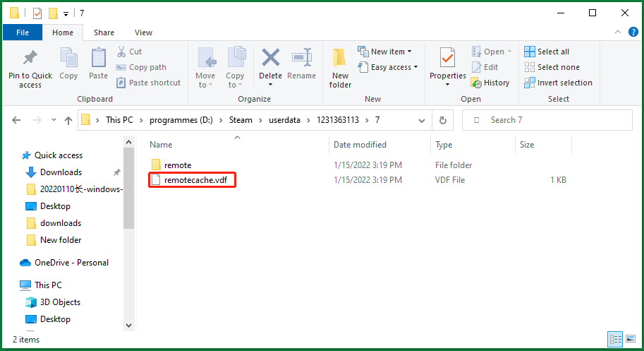This screenshot has width=644, height=351.
Task: Open Help via the question mark icon
Action: (633, 32)
